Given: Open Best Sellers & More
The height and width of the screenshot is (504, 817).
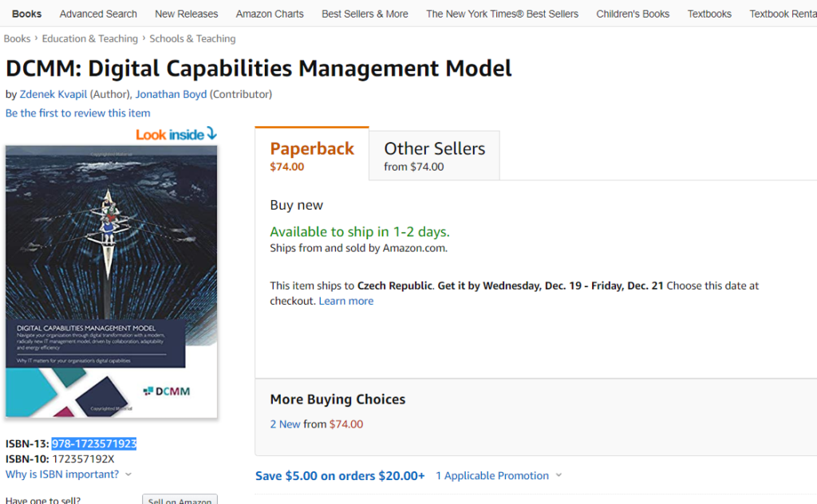Looking at the screenshot, I should click(x=365, y=14).
